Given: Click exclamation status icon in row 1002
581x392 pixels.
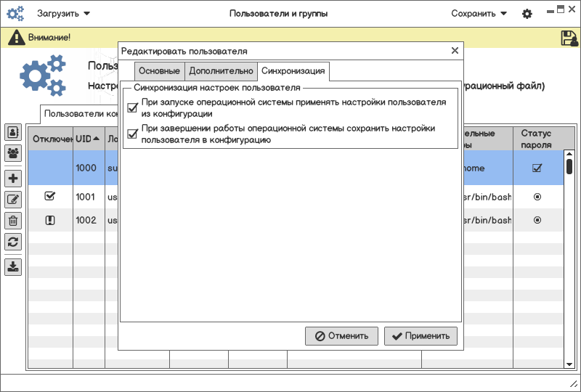Looking at the screenshot, I should click(49, 221).
